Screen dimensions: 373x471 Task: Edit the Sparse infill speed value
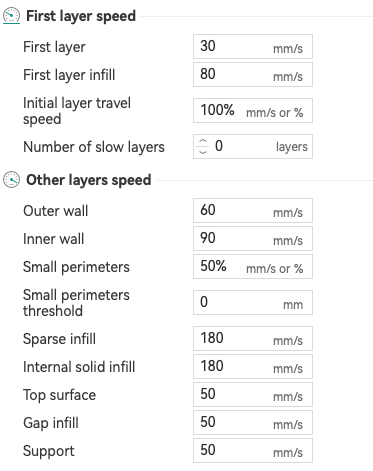253,338
